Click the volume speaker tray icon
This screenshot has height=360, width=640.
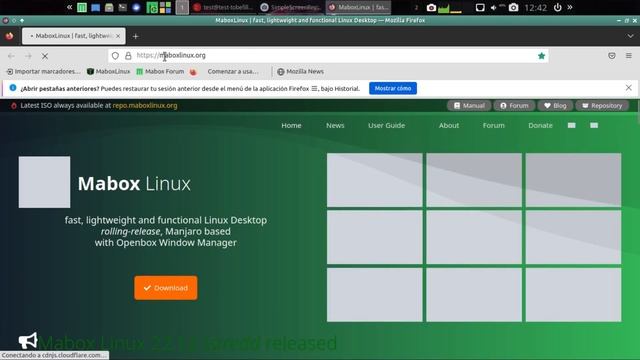493,7
